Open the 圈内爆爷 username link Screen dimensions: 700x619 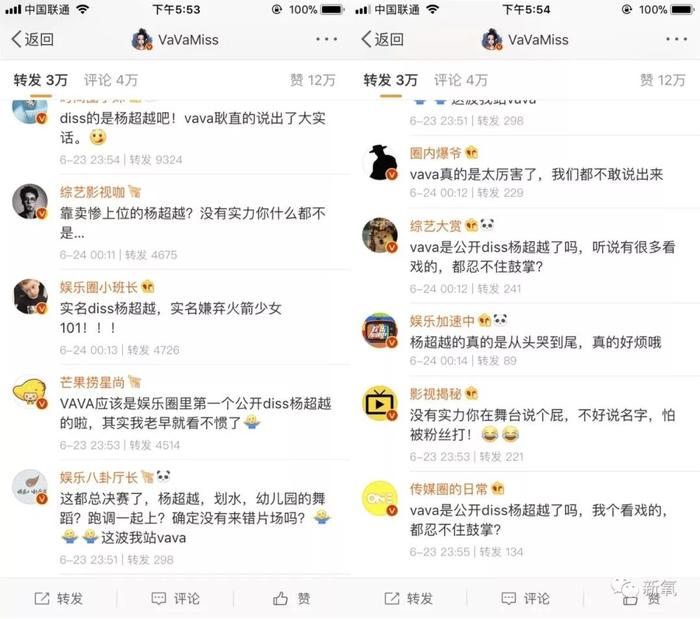coord(435,154)
